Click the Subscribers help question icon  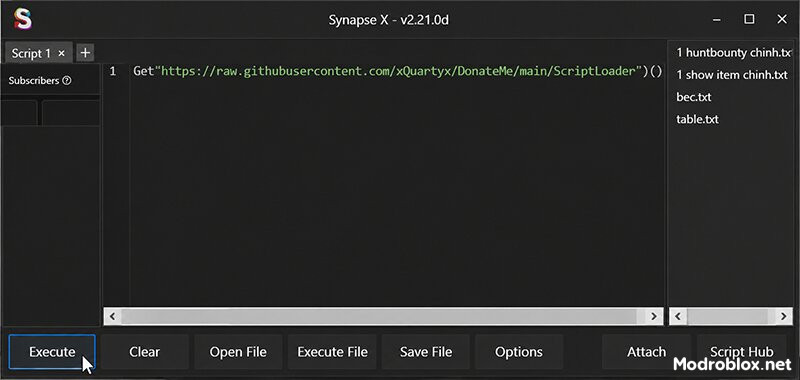[x=66, y=81]
